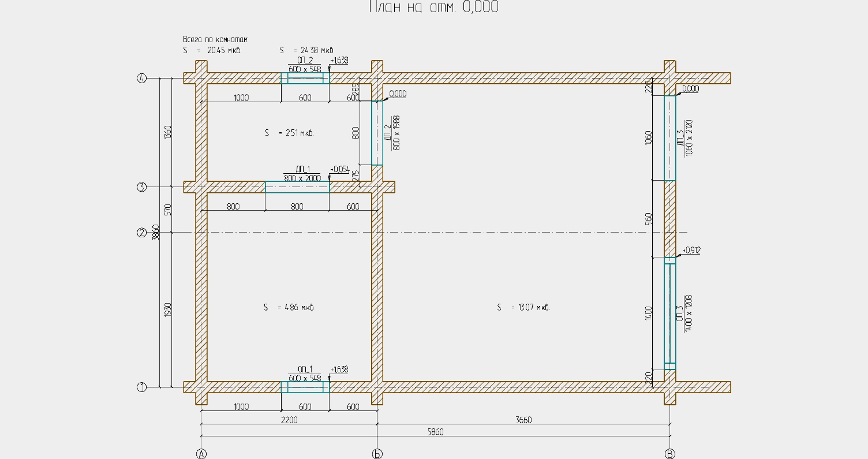Click the '800 x 2000' door size text

pyautogui.click(x=302, y=178)
